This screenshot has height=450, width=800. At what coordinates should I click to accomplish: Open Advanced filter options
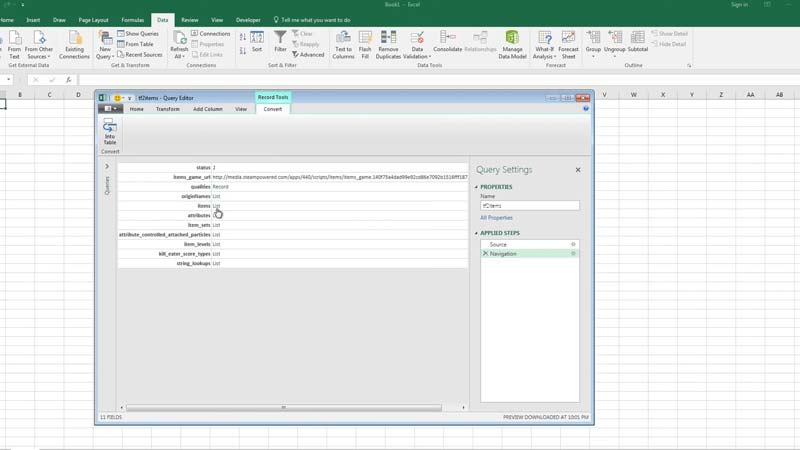pyautogui.click(x=308, y=55)
